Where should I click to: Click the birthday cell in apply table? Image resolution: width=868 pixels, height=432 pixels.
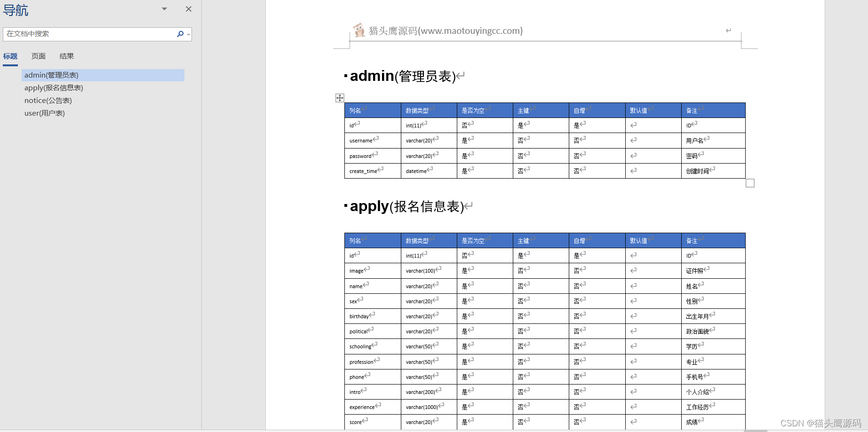373,316
